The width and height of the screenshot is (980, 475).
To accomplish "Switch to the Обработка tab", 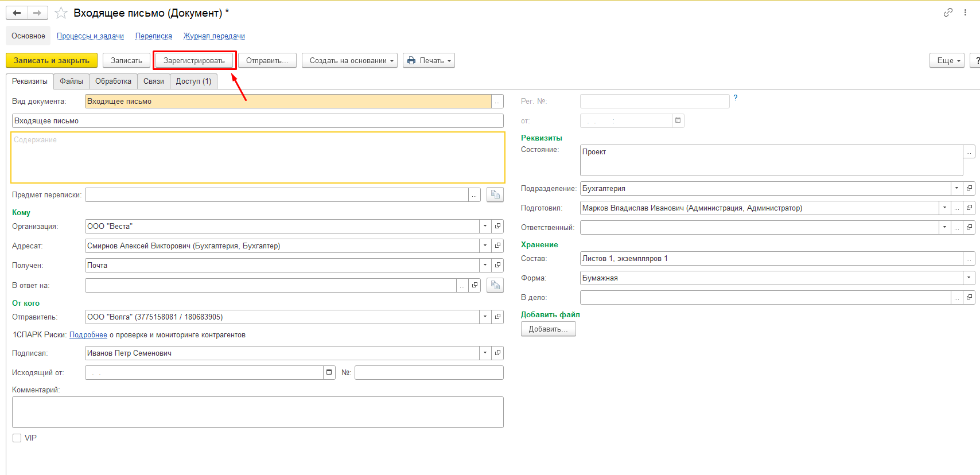I will (x=114, y=81).
